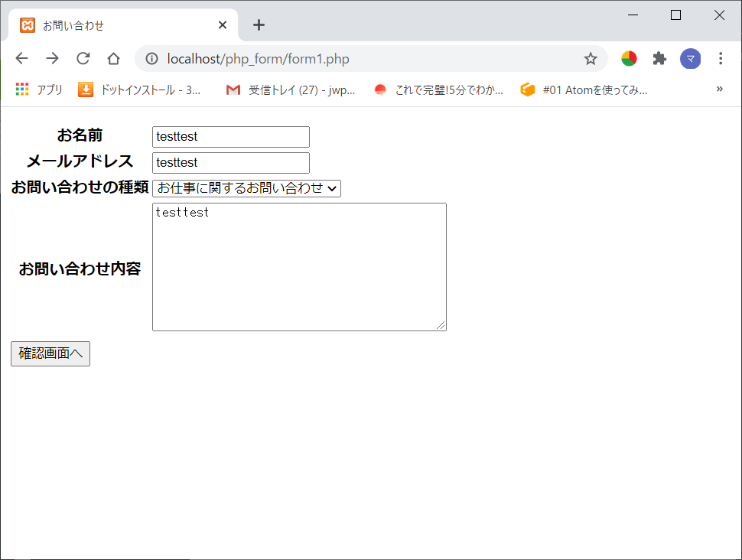Screen dimensions: 742x560
Task: Click the メールアドレス label
Action: point(80,161)
